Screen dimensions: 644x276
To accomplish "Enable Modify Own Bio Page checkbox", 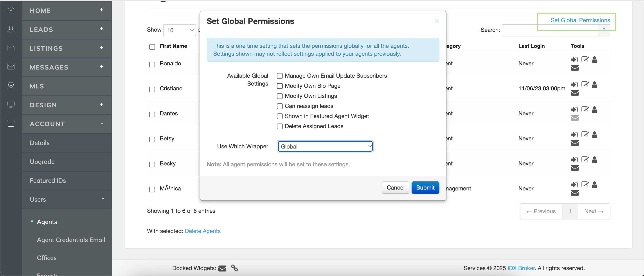I will [x=280, y=86].
